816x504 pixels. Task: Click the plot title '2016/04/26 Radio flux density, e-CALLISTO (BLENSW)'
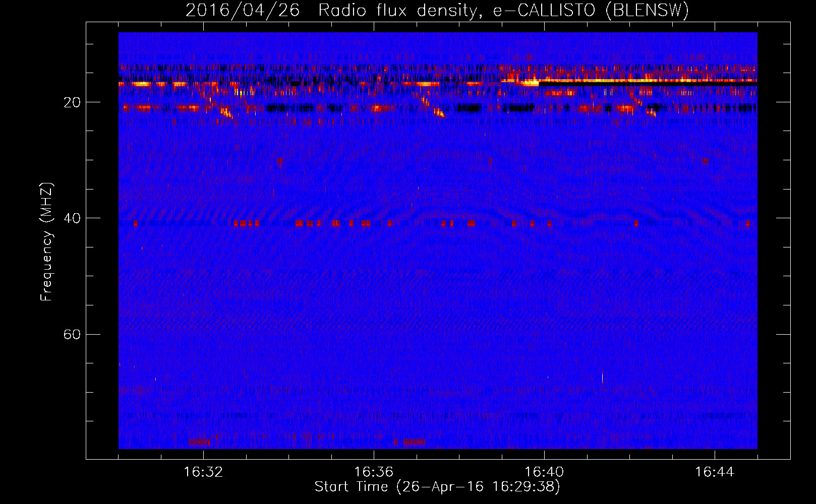click(437, 10)
